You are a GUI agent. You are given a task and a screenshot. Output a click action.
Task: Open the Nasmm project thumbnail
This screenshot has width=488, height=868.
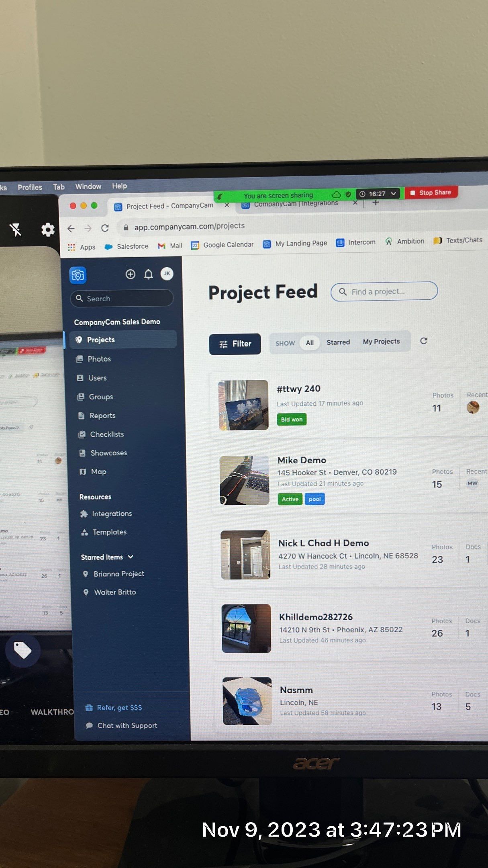click(x=247, y=701)
